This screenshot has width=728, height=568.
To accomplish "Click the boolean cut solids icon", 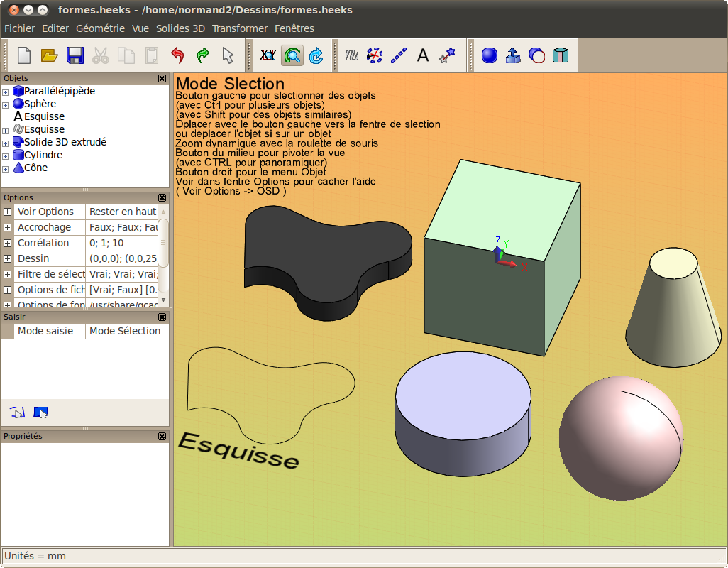I will pos(536,55).
